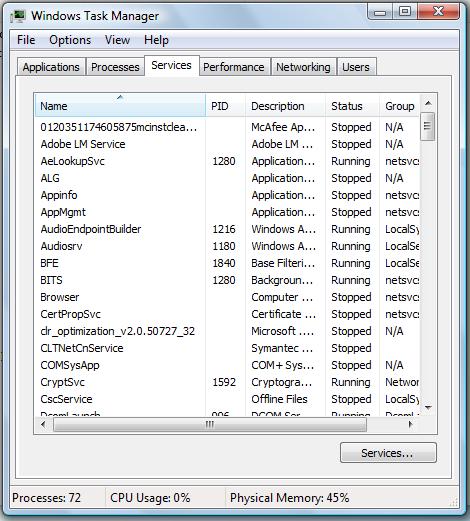Click the Services... button
470x521 pixels.
click(x=388, y=453)
